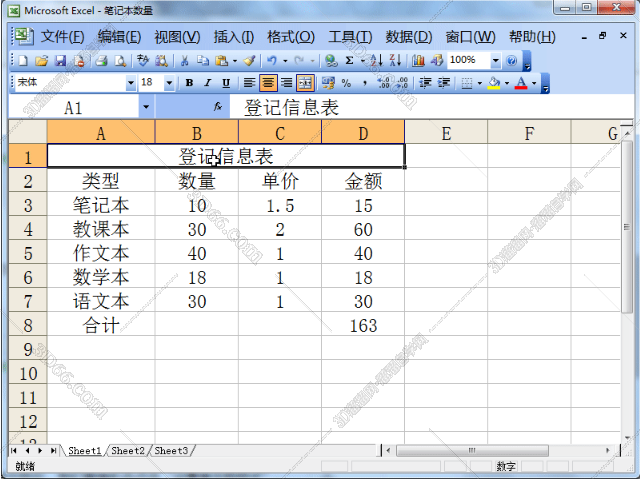The height and width of the screenshot is (479, 640).
Task: Open the 格式(O) menu
Action: pyautogui.click(x=290, y=37)
